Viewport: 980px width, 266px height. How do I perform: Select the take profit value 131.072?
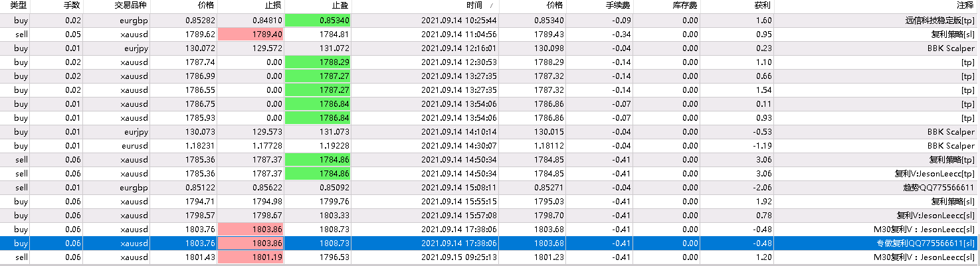336,48
